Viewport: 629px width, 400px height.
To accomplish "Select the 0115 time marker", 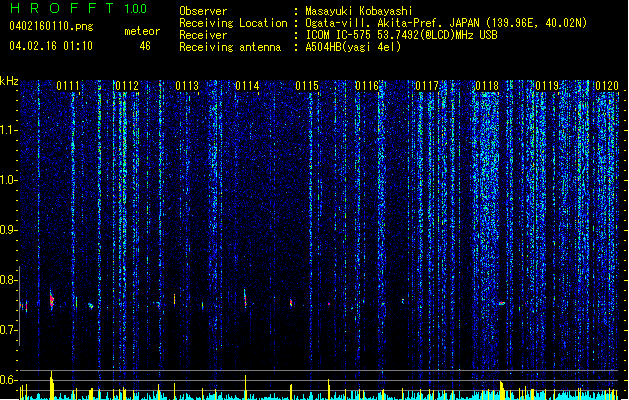I will tap(307, 86).
